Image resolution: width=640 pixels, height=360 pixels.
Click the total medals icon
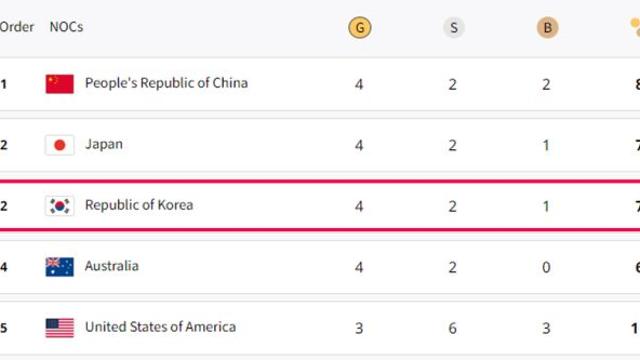635,27
